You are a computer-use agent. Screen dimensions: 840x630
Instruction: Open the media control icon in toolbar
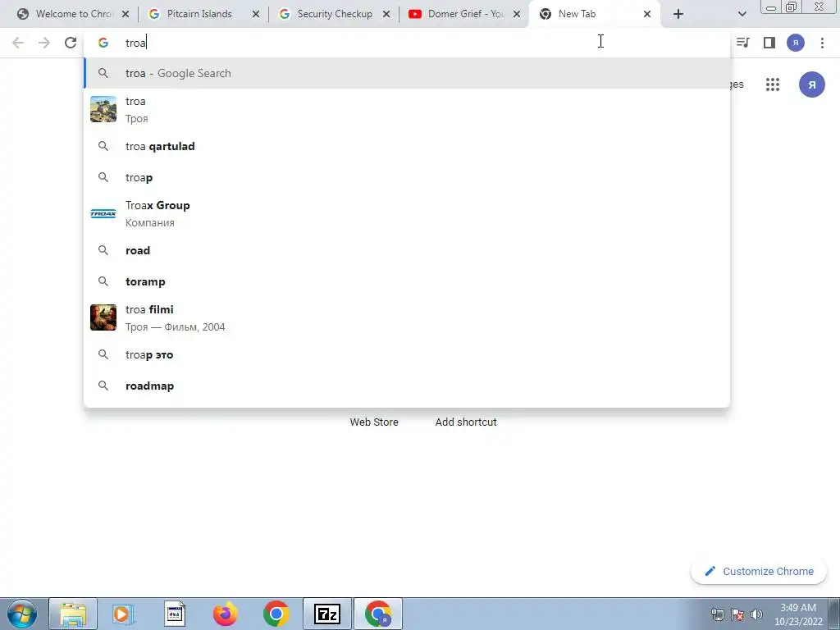pyautogui.click(x=743, y=43)
